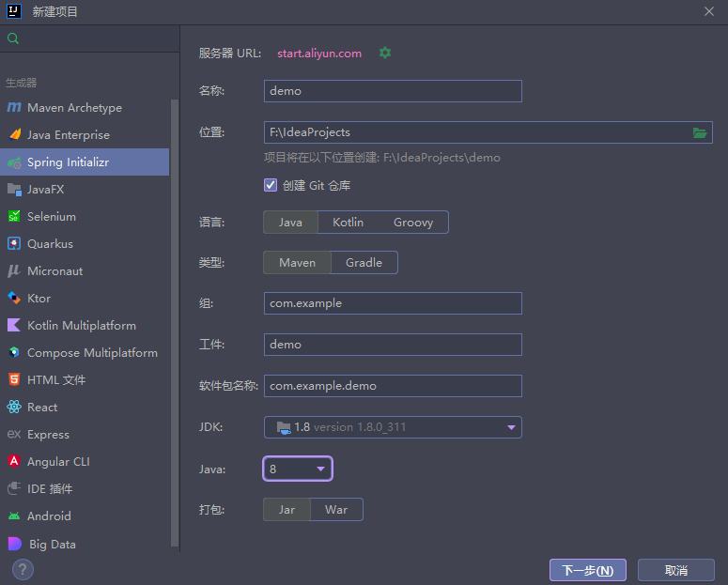Select Java Enterprise generator
The height and width of the screenshot is (585, 728).
pos(85,135)
